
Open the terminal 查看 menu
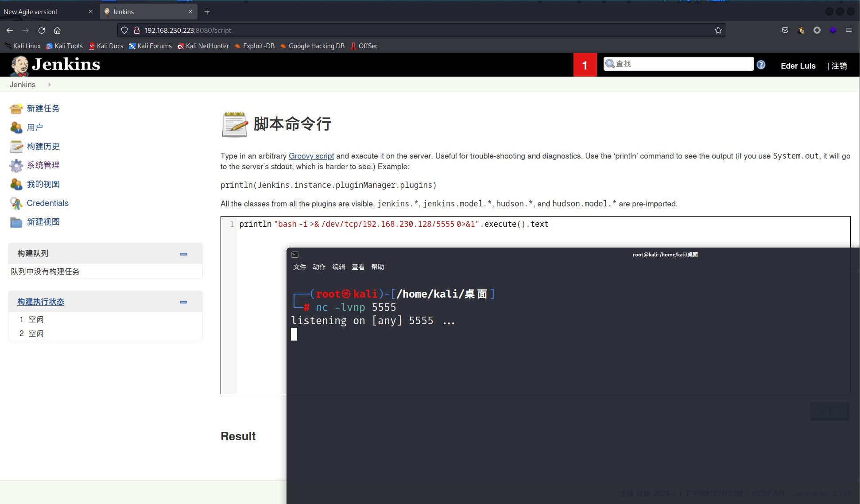(x=358, y=267)
